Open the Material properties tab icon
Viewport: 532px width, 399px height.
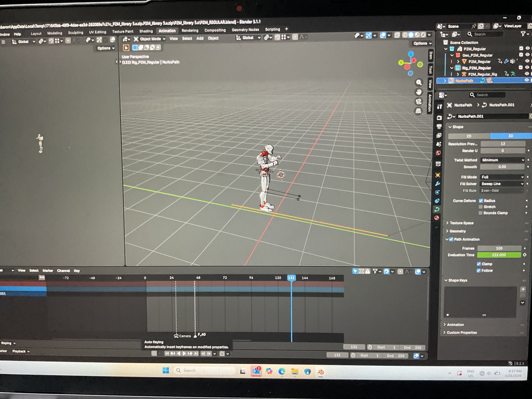click(437, 218)
